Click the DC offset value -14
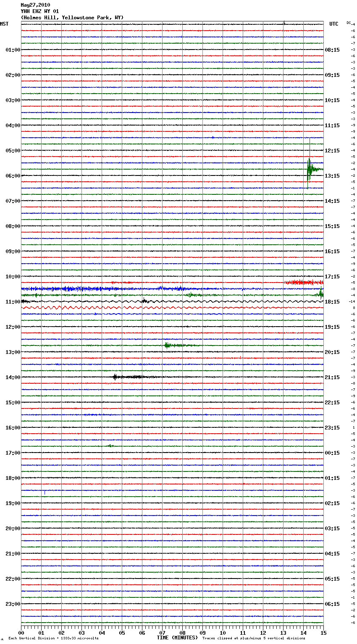The image size is (357, 644). click(352, 302)
